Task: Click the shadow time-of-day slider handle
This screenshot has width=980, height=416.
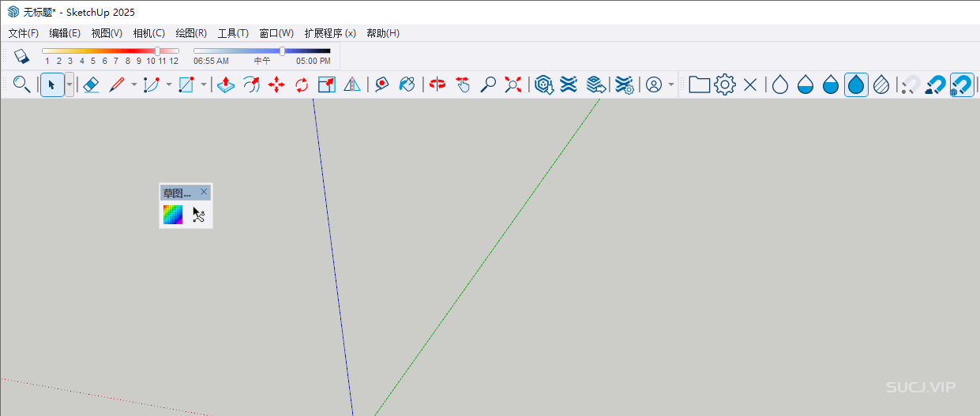Action: point(283,51)
